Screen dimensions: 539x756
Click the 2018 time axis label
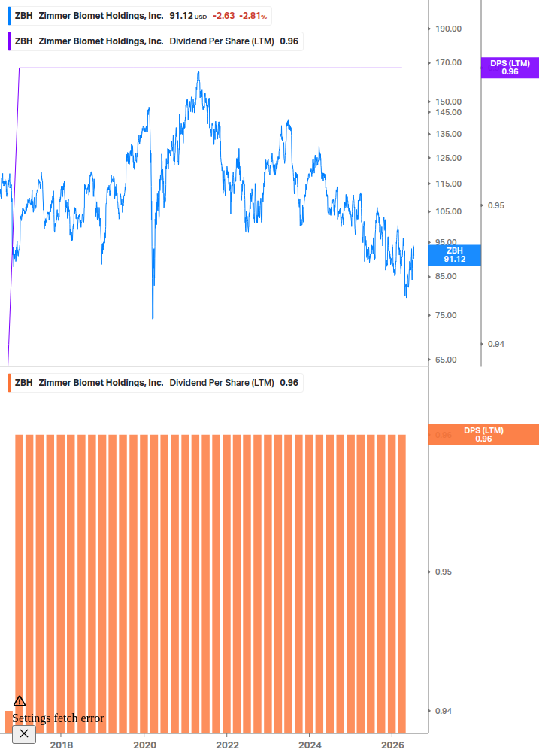click(x=62, y=745)
